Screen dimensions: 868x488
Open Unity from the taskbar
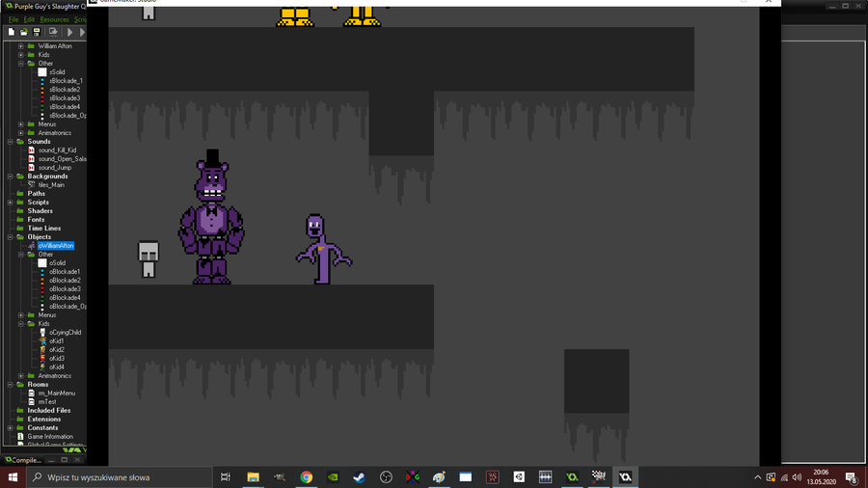click(x=519, y=477)
